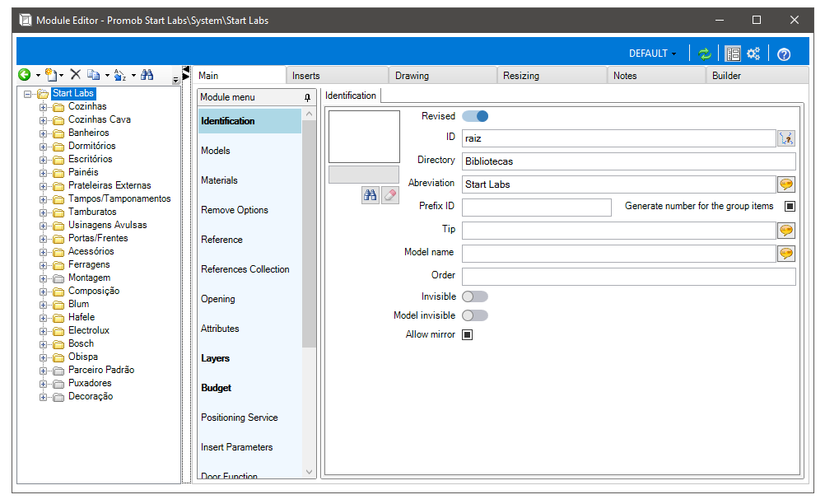The height and width of the screenshot is (504, 825).
Task: Open the DEFAULT dropdown in header
Action: [x=652, y=54]
